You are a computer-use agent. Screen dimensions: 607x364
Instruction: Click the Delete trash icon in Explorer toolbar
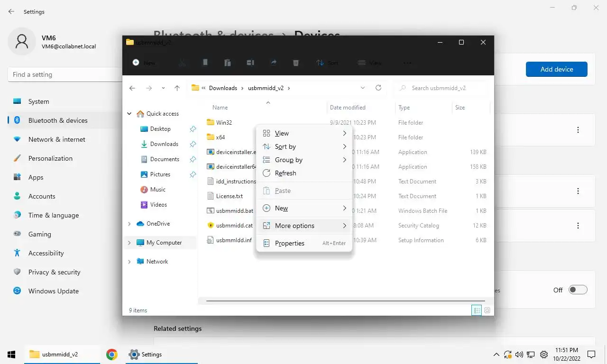coord(296,63)
